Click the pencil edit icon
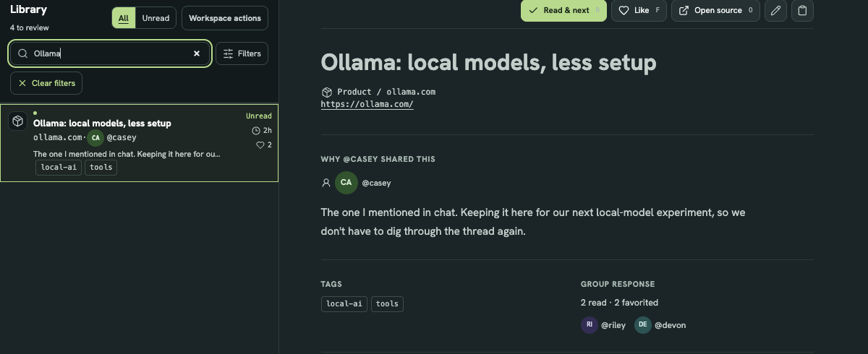The width and height of the screenshot is (868, 354). tap(775, 11)
